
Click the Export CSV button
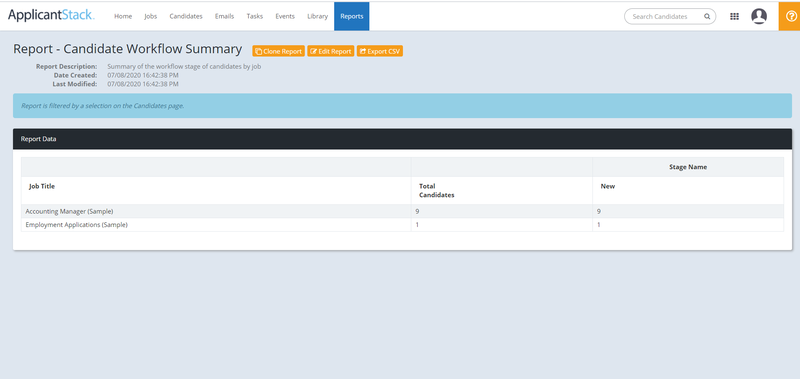[380, 51]
